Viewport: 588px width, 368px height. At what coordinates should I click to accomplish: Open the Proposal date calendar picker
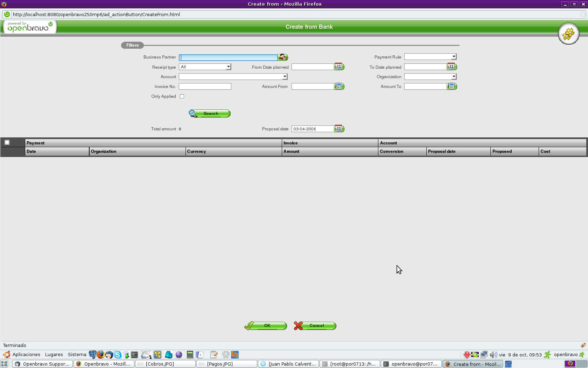(339, 129)
